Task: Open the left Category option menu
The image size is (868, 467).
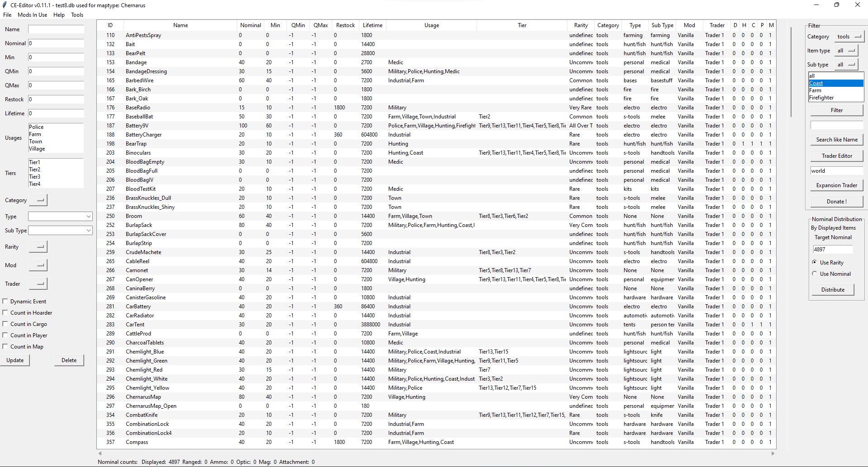Action: click(x=38, y=200)
